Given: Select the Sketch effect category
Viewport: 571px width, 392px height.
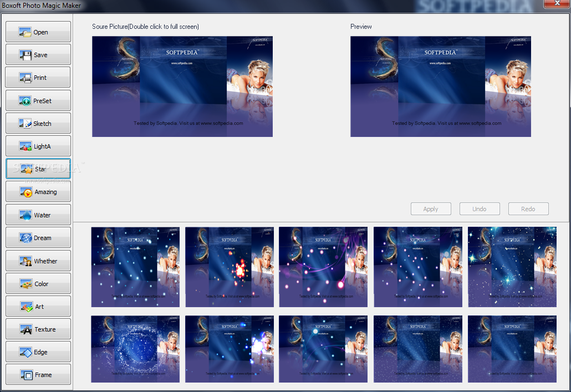Looking at the screenshot, I should coord(38,124).
